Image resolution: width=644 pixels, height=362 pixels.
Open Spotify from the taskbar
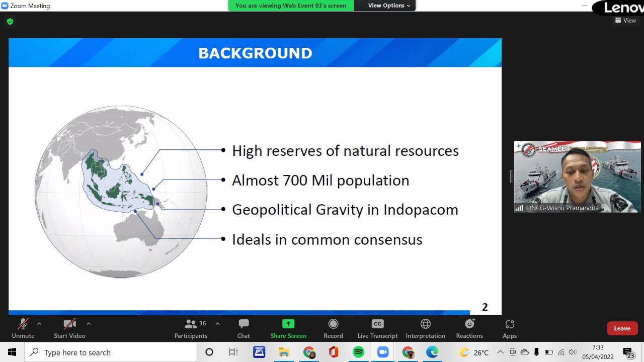[x=358, y=352]
